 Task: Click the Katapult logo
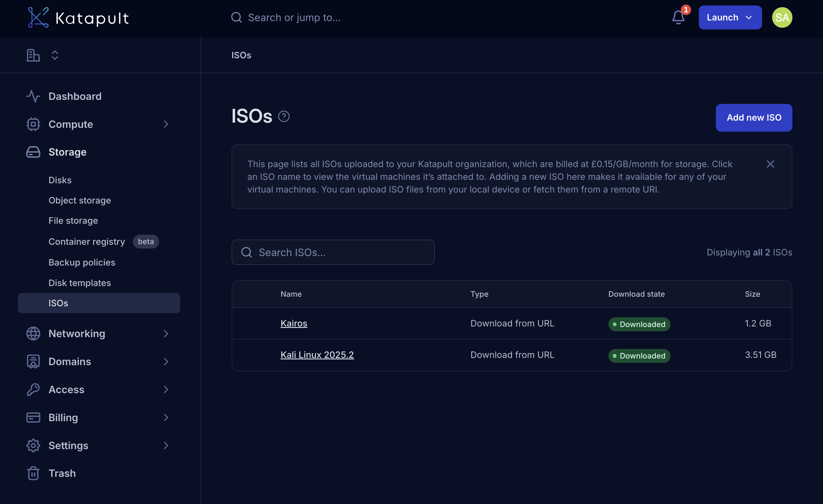[x=78, y=17]
